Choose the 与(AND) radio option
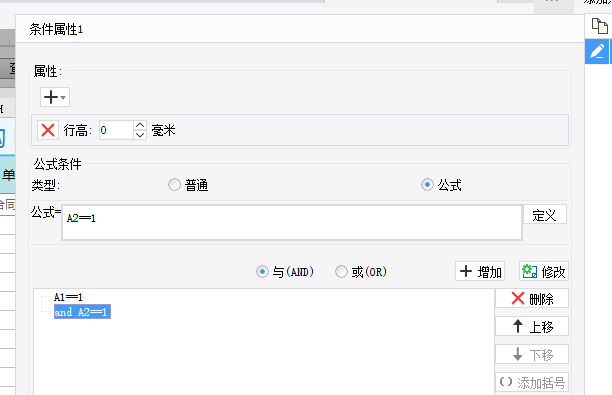 (x=262, y=271)
